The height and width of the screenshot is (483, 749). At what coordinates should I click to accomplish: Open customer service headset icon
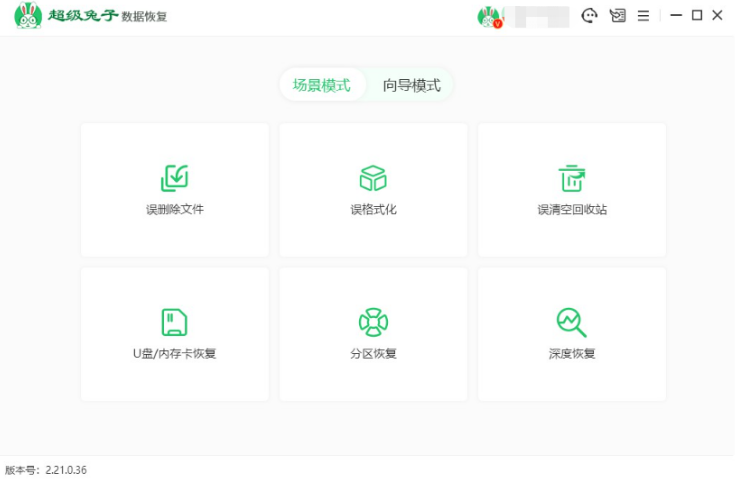click(590, 16)
